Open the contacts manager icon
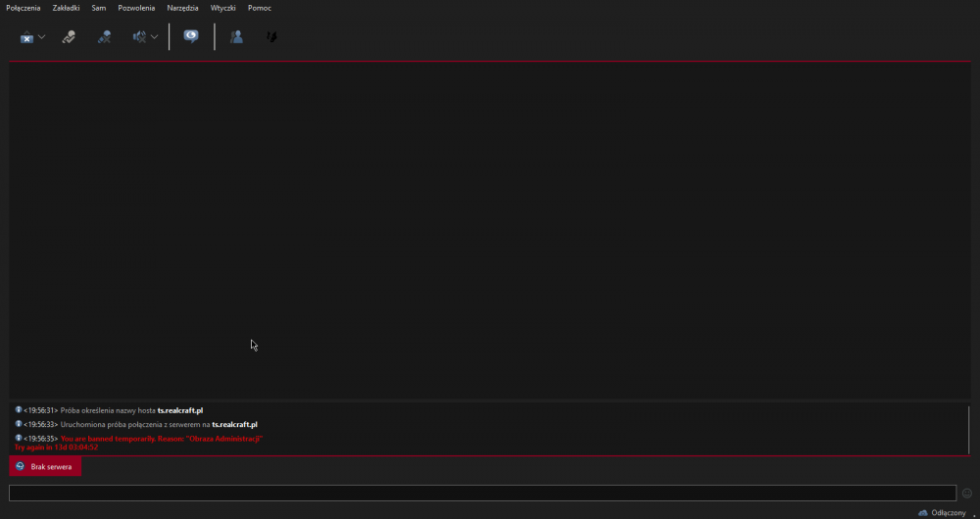Image resolution: width=980 pixels, height=519 pixels. pyautogui.click(x=236, y=37)
